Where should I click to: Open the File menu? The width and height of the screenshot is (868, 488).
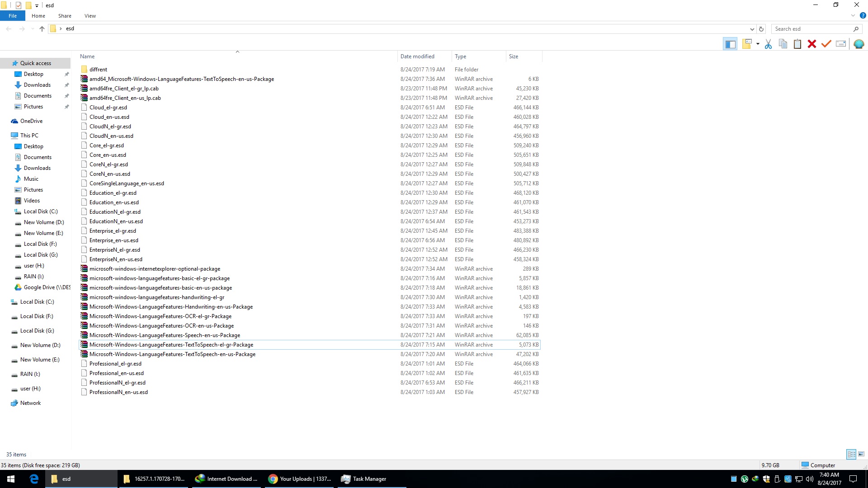click(x=13, y=16)
